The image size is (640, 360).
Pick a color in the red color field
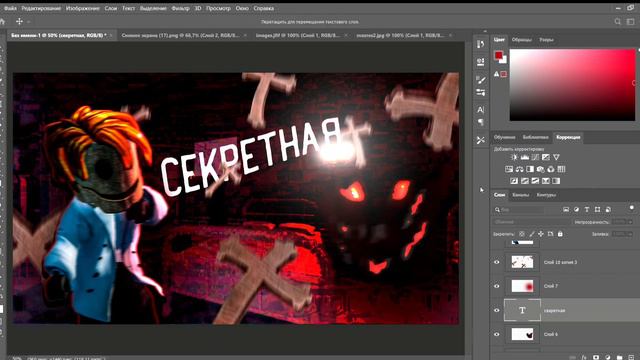pos(572,85)
